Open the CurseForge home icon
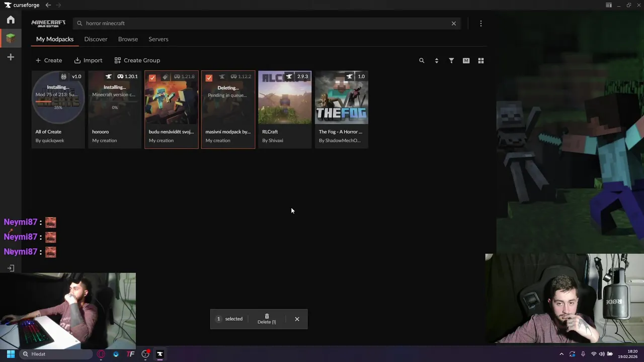This screenshot has width=644, height=362. coord(11,20)
